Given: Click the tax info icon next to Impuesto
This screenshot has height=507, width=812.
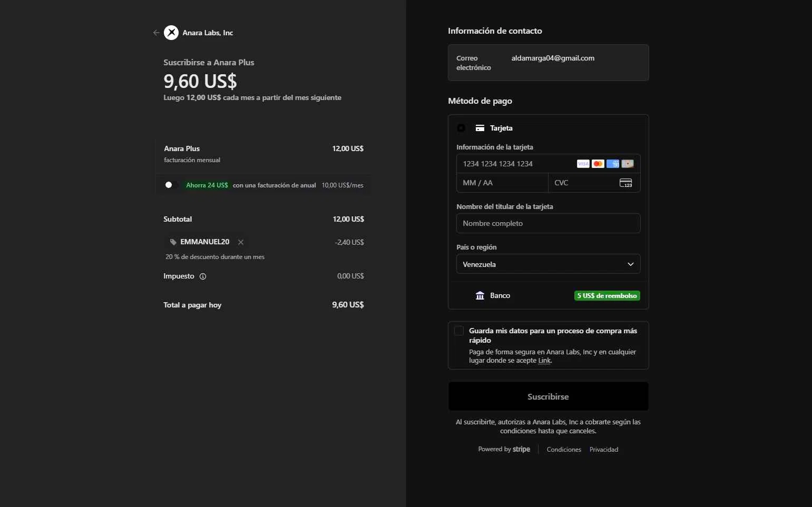Looking at the screenshot, I should pyautogui.click(x=203, y=276).
